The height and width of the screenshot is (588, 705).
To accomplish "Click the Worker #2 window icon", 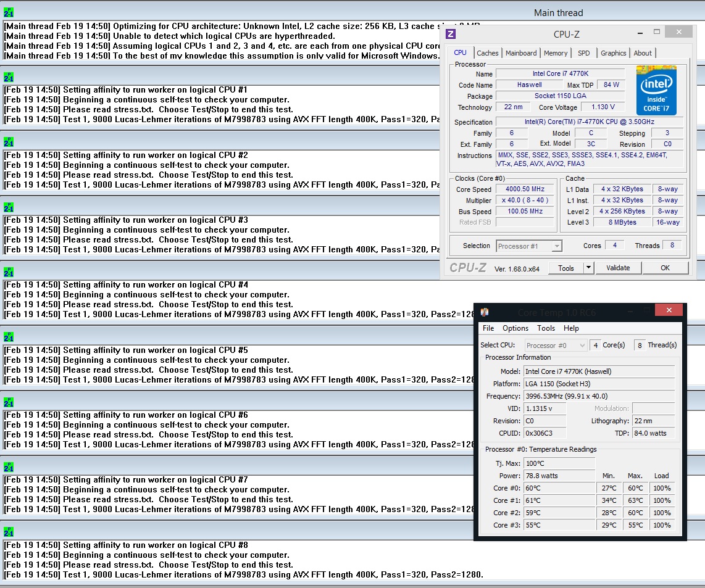I will tap(9, 142).
